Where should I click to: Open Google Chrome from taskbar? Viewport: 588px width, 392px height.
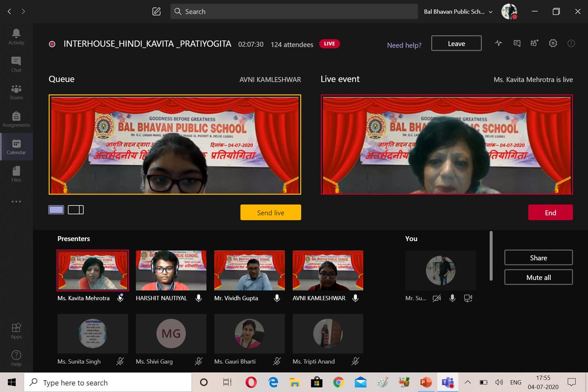point(339,382)
